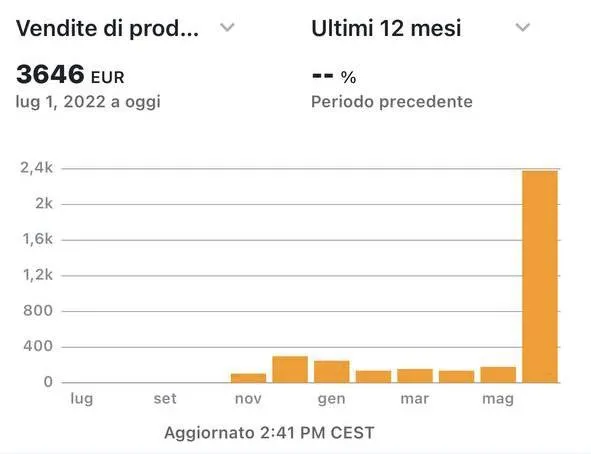
Task: Select the tallest orange bar on the far right
Action: [540, 277]
